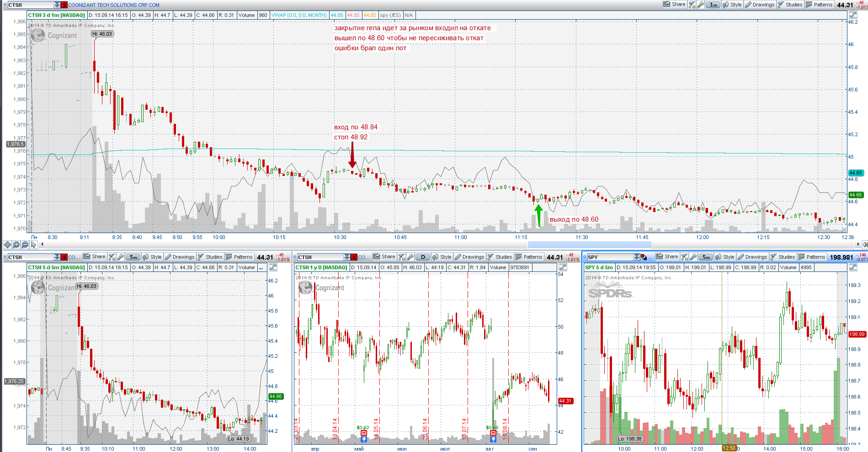Open Share in middle daily CTSH chart

pos(384,257)
